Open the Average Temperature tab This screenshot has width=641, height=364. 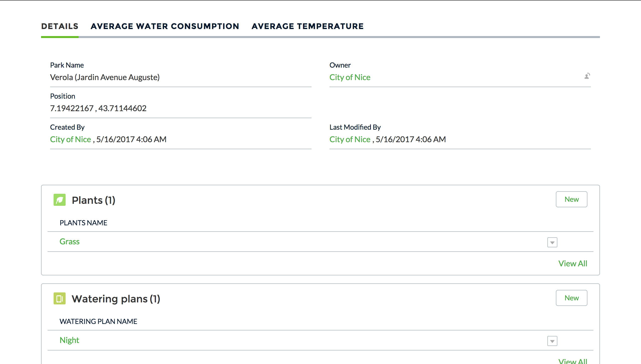(307, 26)
